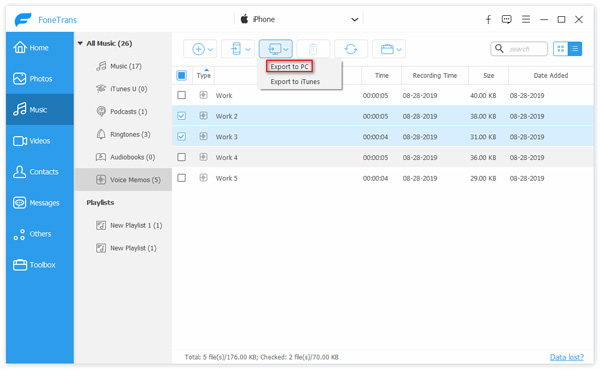
Task: Switch to list view
Action: point(575,49)
